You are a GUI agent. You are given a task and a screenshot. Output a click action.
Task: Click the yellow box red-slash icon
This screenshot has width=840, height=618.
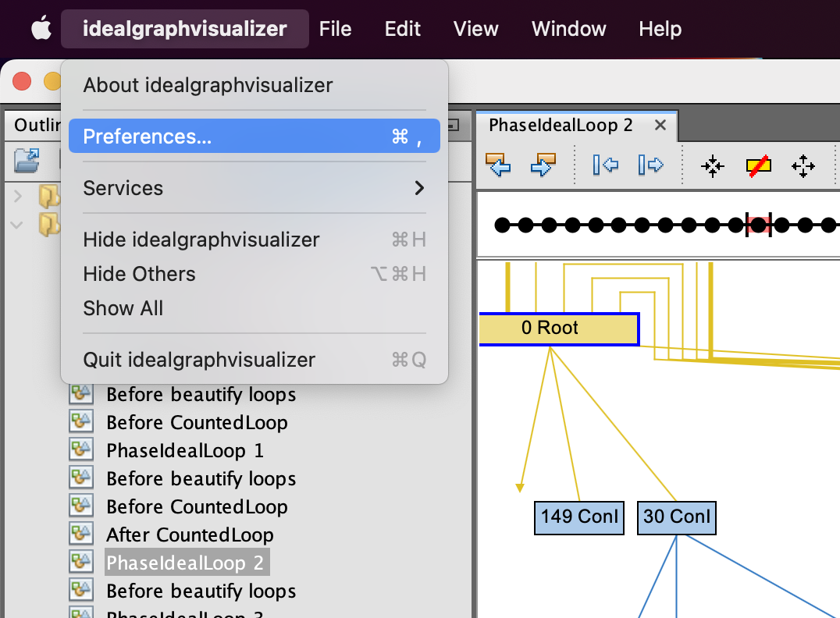pos(758,165)
